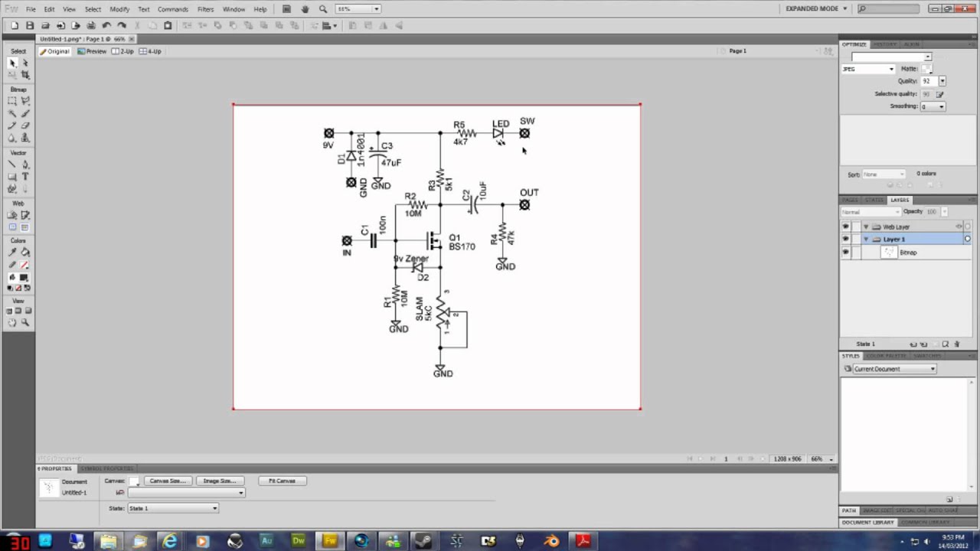Screen dimensions: 980x551
Task: Open the State 1 dropdown in Properties
Action: [x=173, y=508]
